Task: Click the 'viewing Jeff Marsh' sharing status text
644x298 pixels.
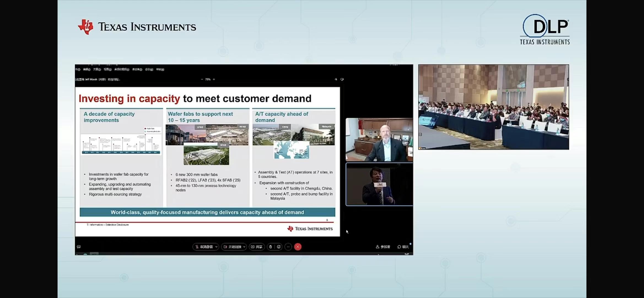Action: [x=98, y=79]
